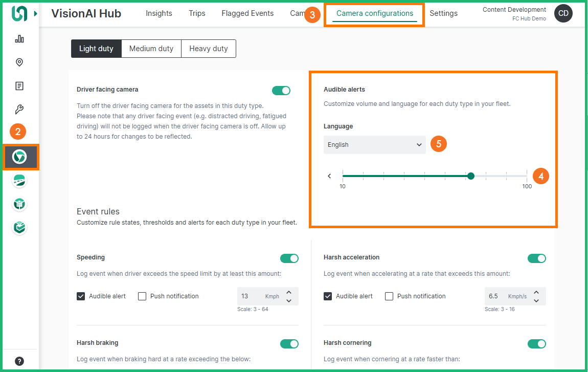The width and height of the screenshot is (588, 372).
Task: Open the Language dropdown set to English
Action: (374, 145)
